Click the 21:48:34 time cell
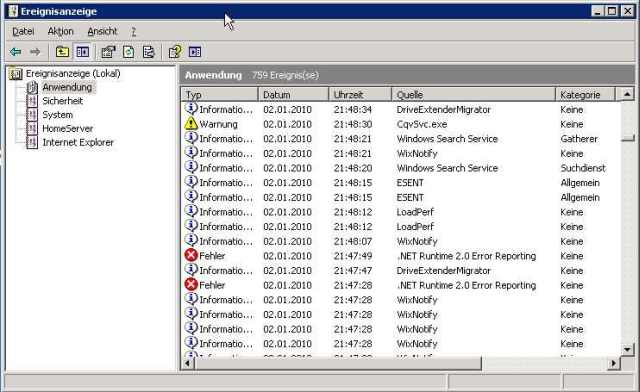640x392 pixels. click(x=353, y=109)
